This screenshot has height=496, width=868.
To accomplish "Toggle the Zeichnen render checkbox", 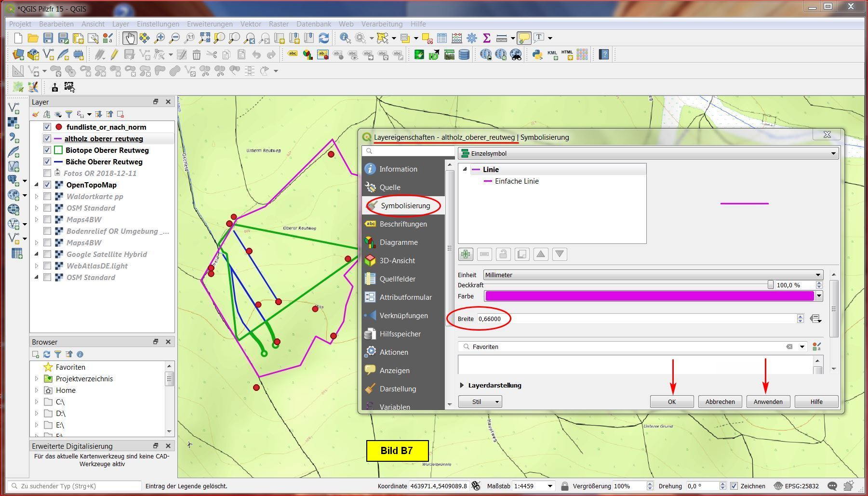I will click(734, 486).
